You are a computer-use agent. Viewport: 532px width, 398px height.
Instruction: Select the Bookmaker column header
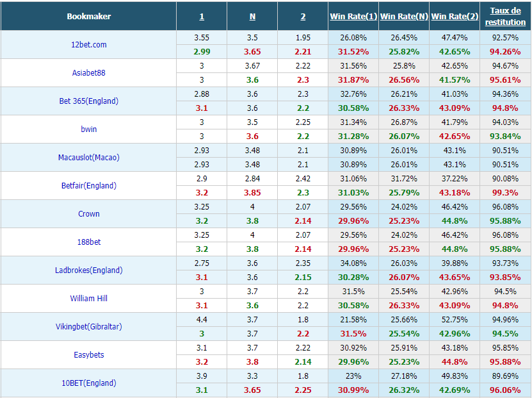(89, 16)
